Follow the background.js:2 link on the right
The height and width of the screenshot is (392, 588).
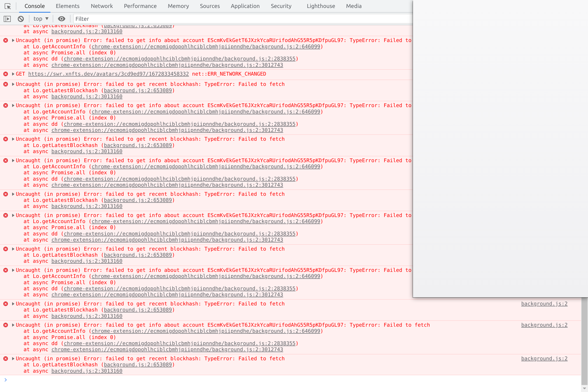pyautogui.click(x=544, y=304)
